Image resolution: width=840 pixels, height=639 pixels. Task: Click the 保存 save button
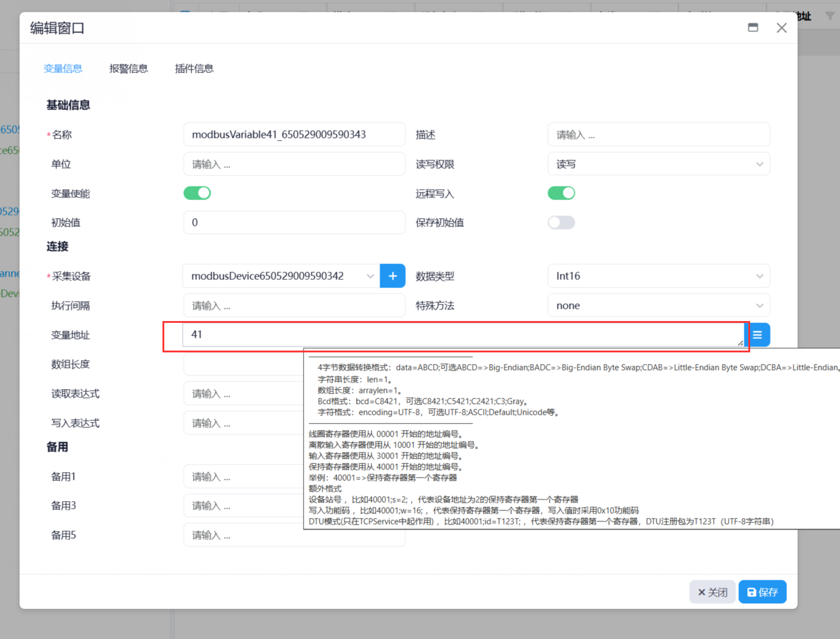(x=762, y=592)
